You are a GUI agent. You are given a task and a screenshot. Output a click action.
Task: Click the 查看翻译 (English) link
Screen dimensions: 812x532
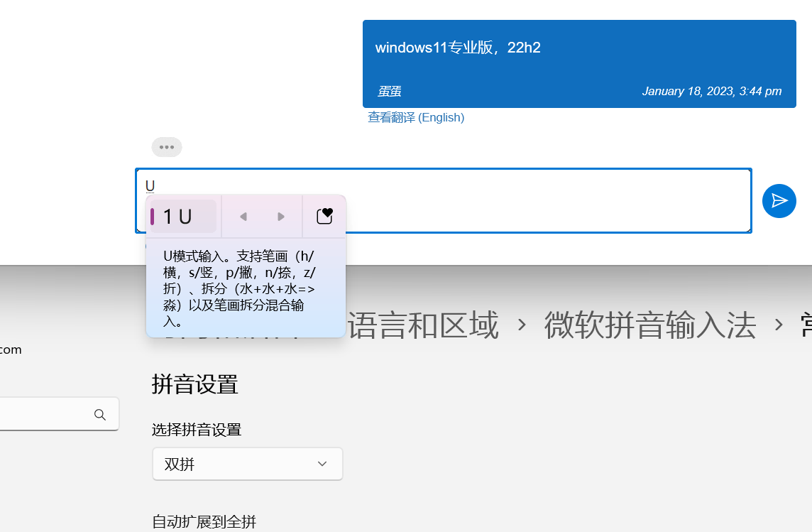[416, 118]
